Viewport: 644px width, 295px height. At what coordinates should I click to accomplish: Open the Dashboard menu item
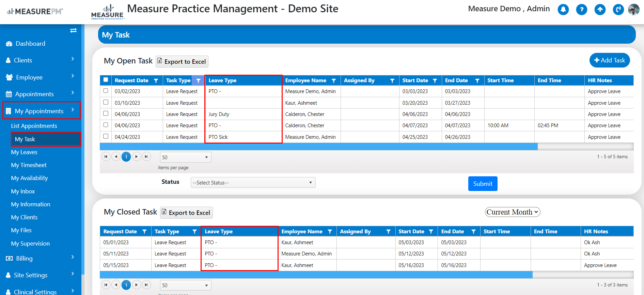(x=30, y=43)
